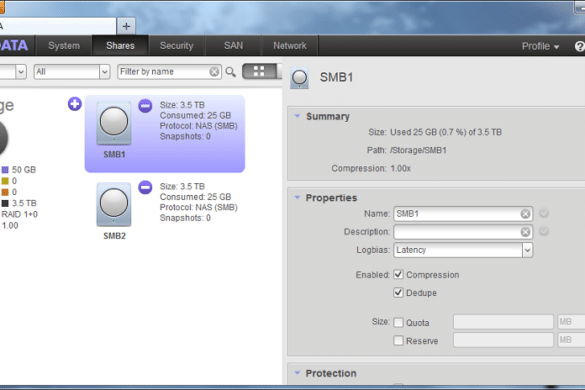The width and height of the screenshot is (585, 390).
Task: Remove SMB2 share with minus icon
Action: tap(145, 187)
